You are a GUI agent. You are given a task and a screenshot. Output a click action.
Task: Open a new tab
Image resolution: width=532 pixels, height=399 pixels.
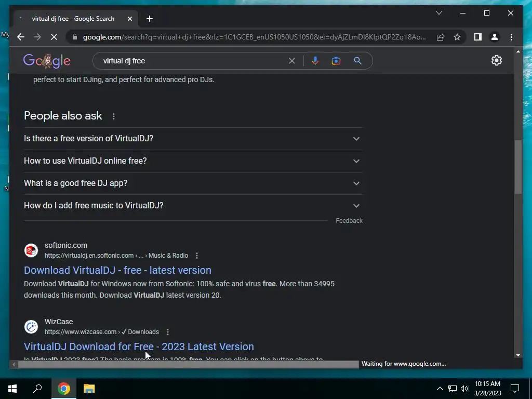pyautogui.click(x=149, y=19)
